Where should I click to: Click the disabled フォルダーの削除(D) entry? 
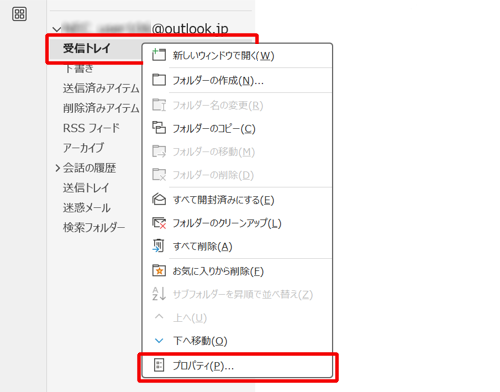[237, 175]
